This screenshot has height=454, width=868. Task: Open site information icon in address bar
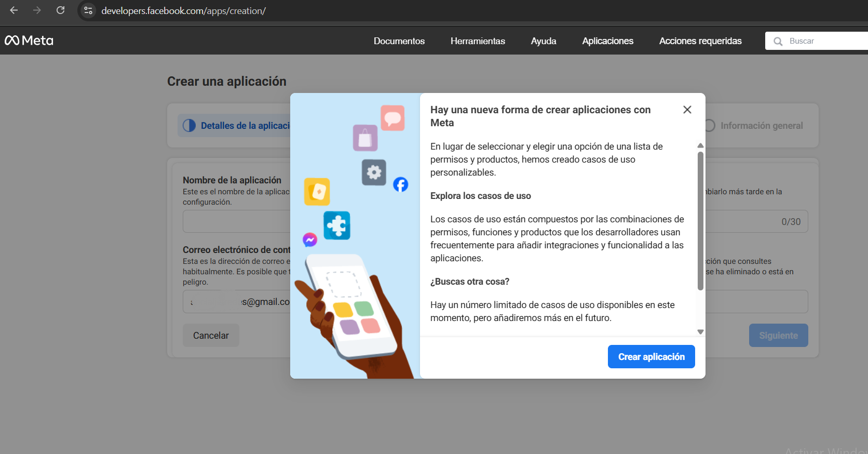[x=88, y=10]
